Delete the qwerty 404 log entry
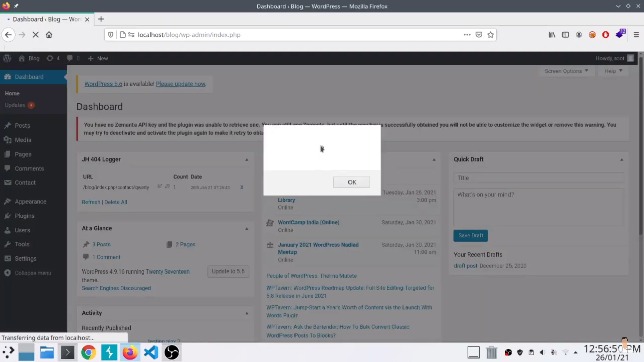644x362 pixels. tap(241, 187)
